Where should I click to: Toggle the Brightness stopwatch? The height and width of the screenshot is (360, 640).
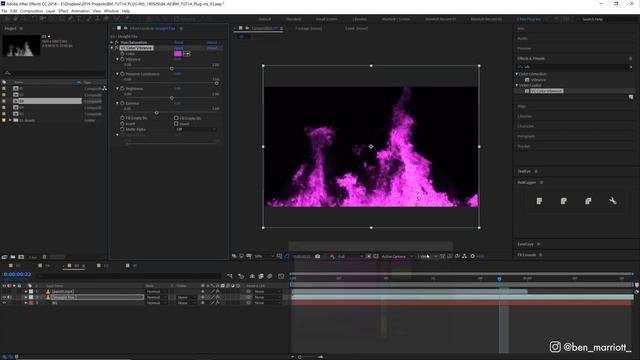pyautogui.click(x=122, y=88)
